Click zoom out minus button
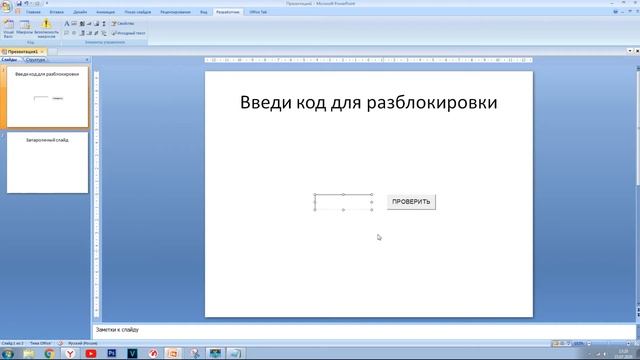Screen dimensions: 640x360 point(589,344)
